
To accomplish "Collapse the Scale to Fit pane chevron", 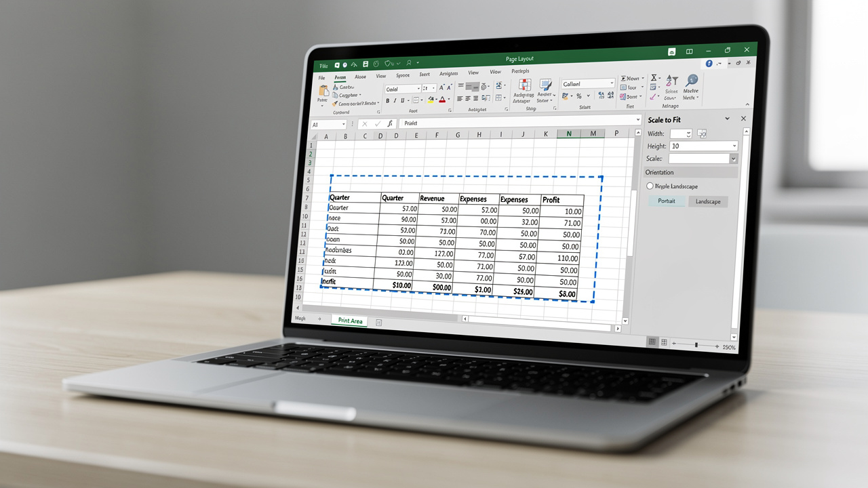I will (x=728, y=119).
